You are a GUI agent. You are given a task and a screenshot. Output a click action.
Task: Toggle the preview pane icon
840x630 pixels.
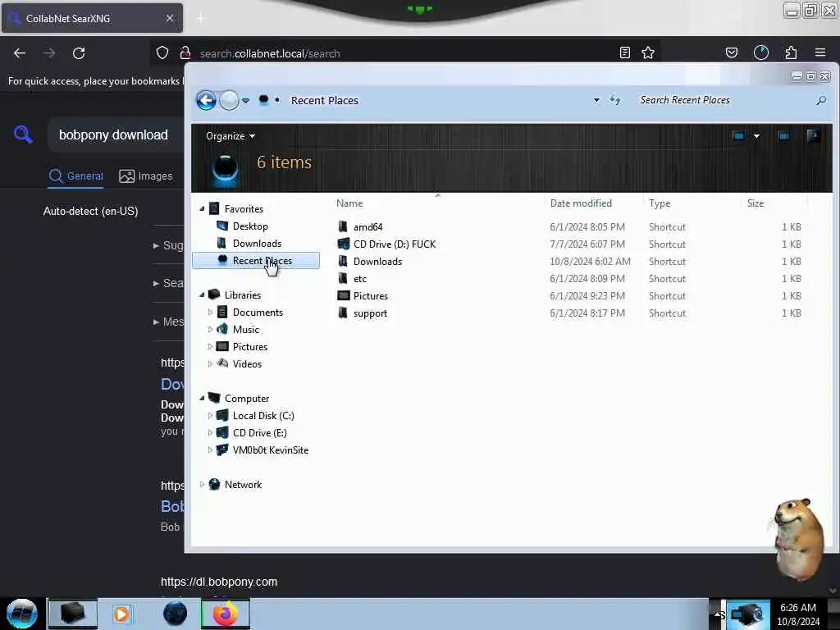783,136
